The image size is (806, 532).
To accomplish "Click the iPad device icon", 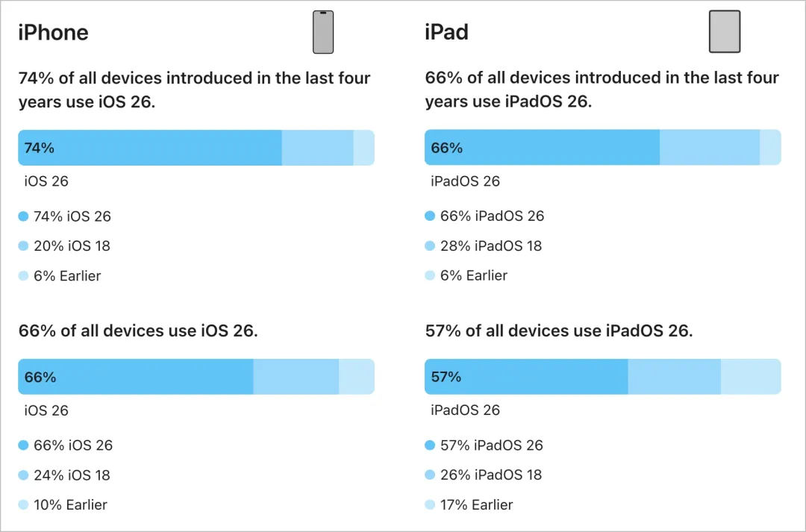I will (724, 32).
